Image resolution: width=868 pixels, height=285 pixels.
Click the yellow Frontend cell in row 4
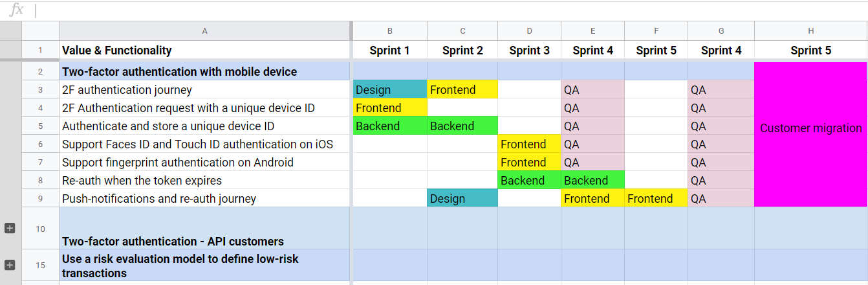pyautogui.click(x=390, y=108)
